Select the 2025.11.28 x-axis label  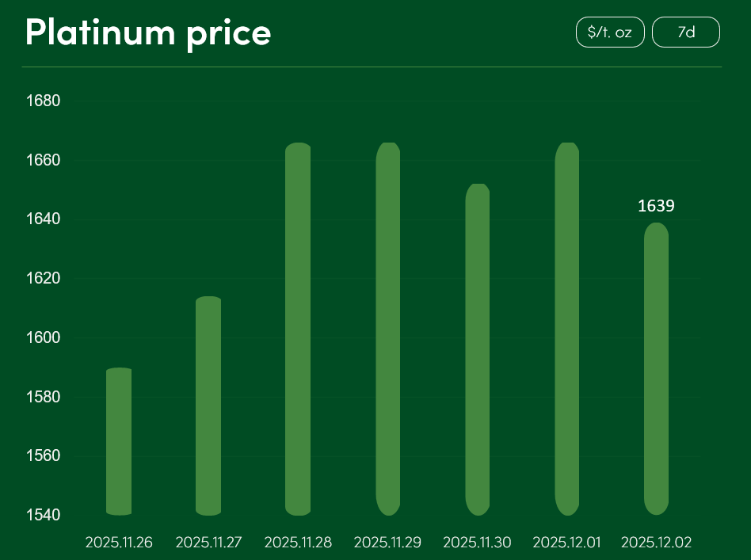click(x=298, y=543)
